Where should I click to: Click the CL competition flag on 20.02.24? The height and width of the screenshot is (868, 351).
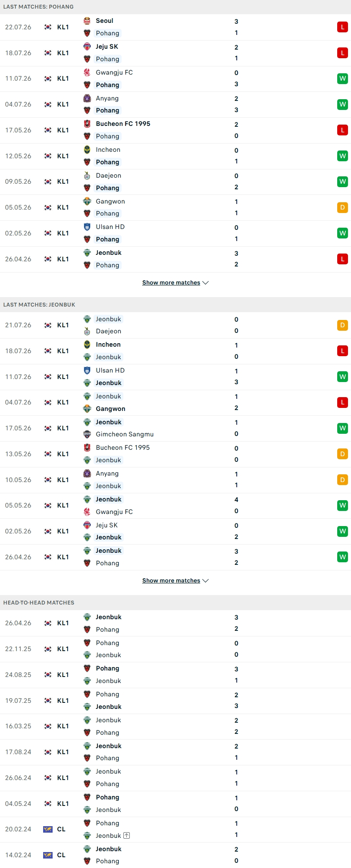(x=48, y=829)
